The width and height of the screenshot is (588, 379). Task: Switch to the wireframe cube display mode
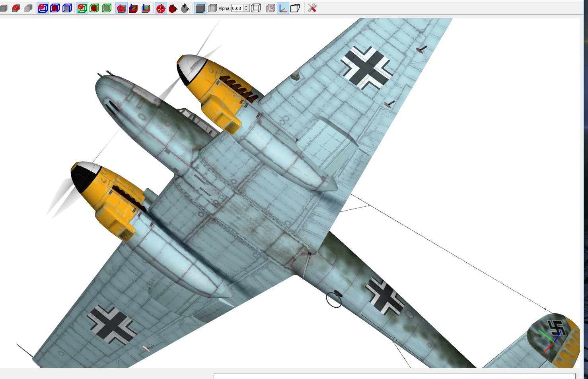(256, 8)
